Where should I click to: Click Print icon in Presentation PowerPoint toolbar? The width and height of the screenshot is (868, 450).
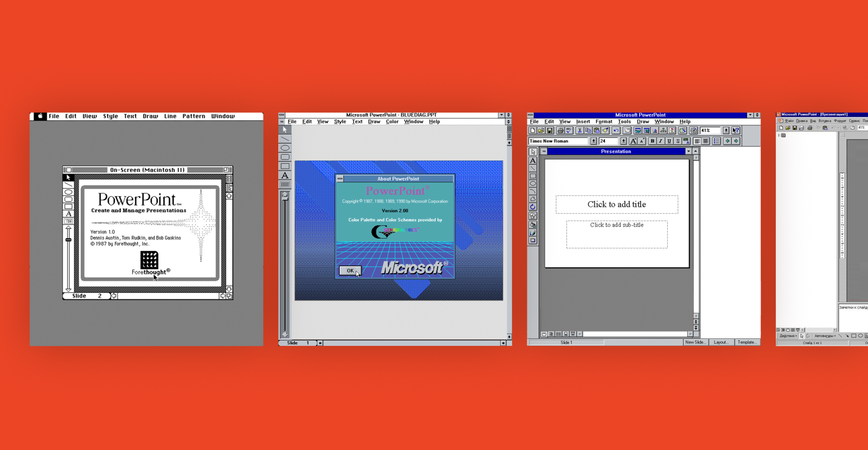560,131
